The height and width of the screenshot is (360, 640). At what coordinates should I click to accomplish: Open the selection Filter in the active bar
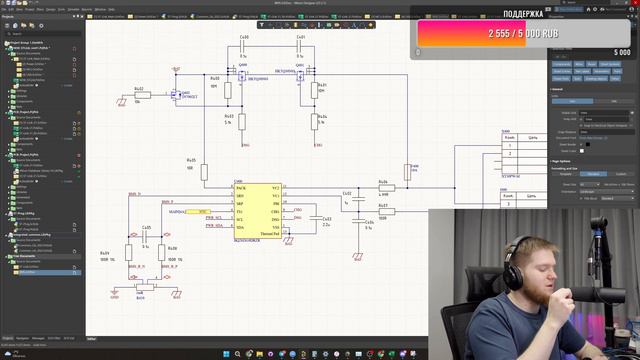pos(262,25)
